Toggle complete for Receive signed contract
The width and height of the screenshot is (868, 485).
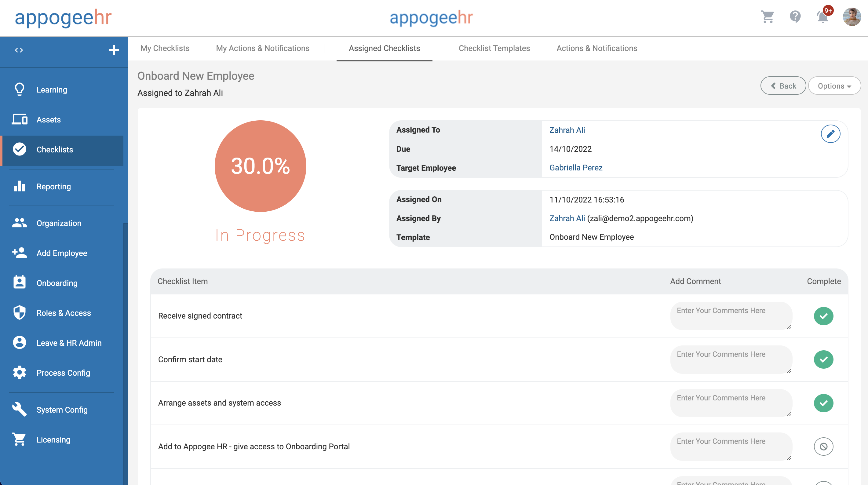click(823, 316)
